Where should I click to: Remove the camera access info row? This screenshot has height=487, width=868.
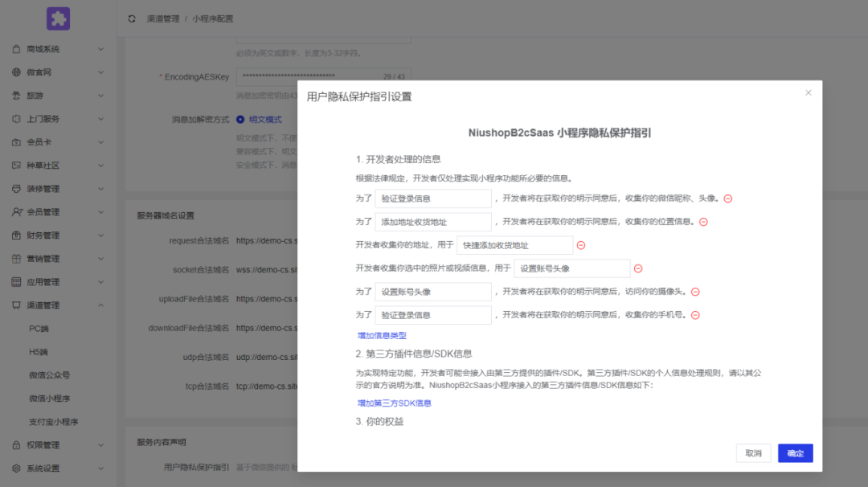coord(695,292)
